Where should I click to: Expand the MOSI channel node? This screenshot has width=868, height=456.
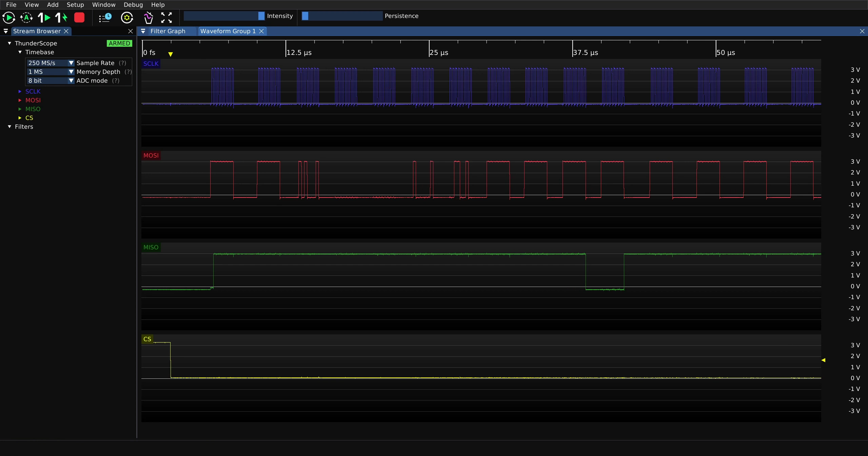pos(20,100)
